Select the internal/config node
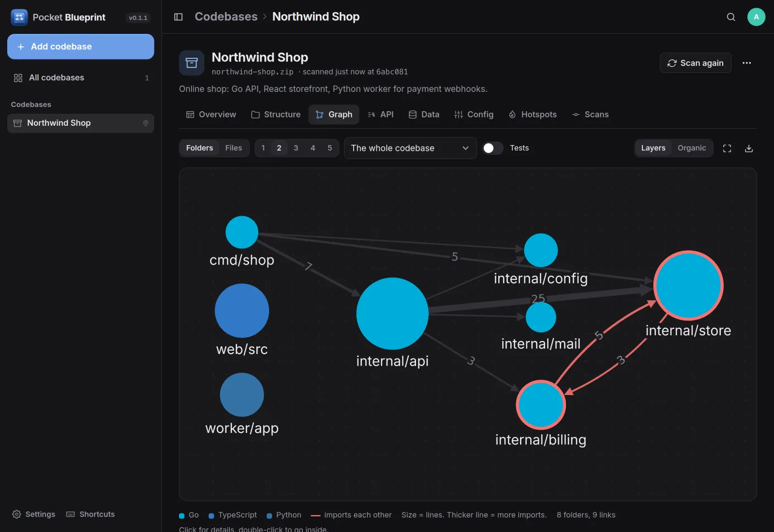 pyautogui.click(x=541, y=250)
